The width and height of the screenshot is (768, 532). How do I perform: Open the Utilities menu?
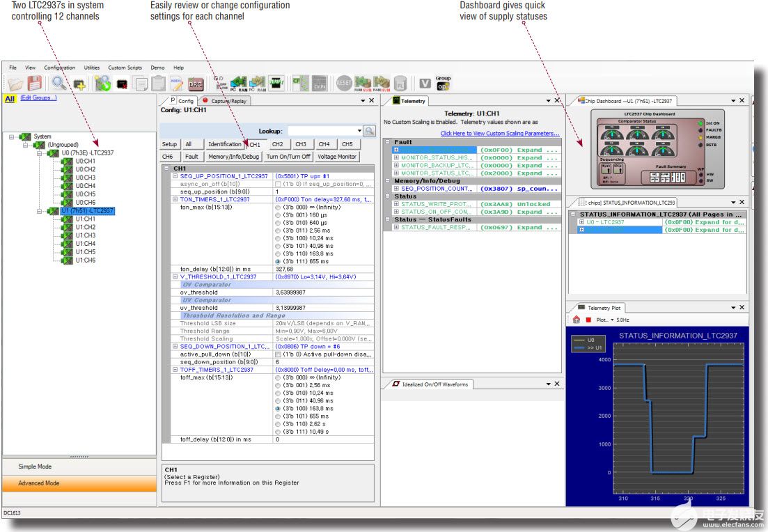click(x=92, y=68)
